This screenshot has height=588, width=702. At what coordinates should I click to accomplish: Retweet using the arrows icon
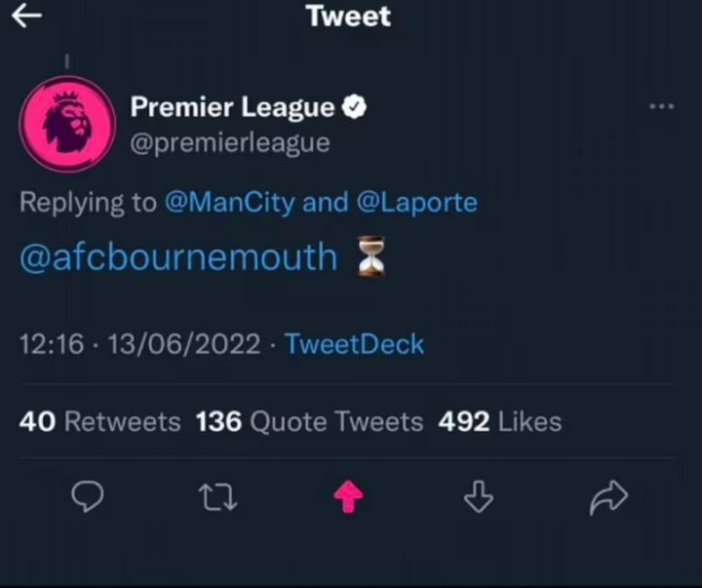(218, 498)
